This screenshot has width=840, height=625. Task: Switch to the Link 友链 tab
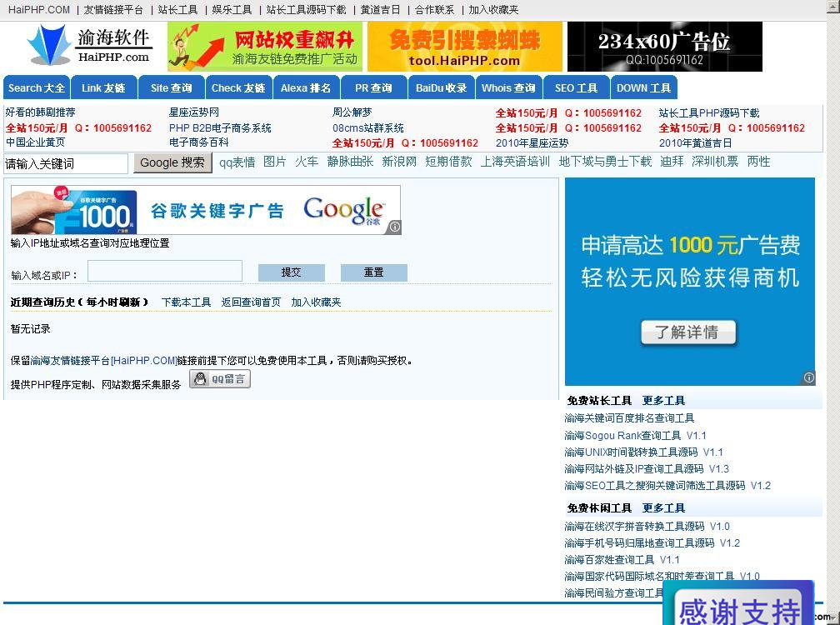[x=103, y=87]
